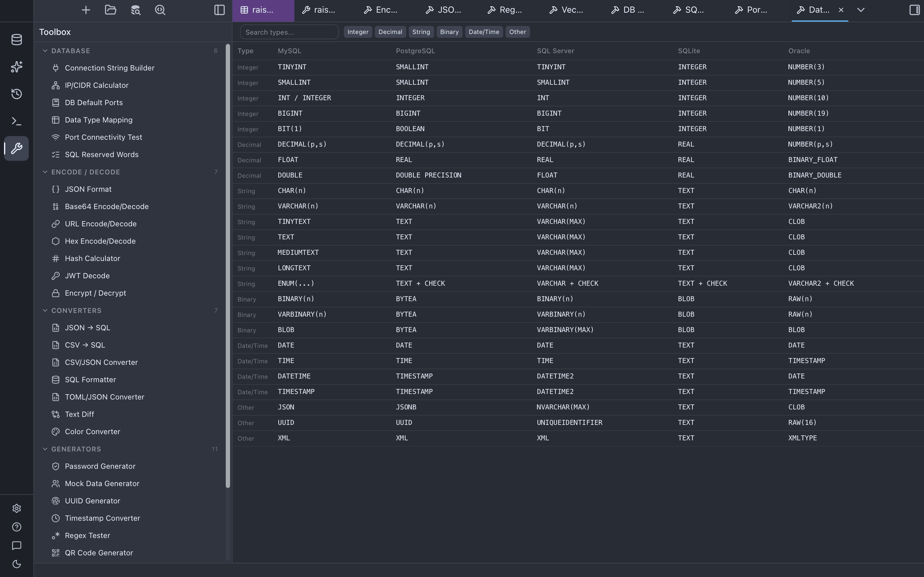Switch to the Vec... tab

click(573, 10)
